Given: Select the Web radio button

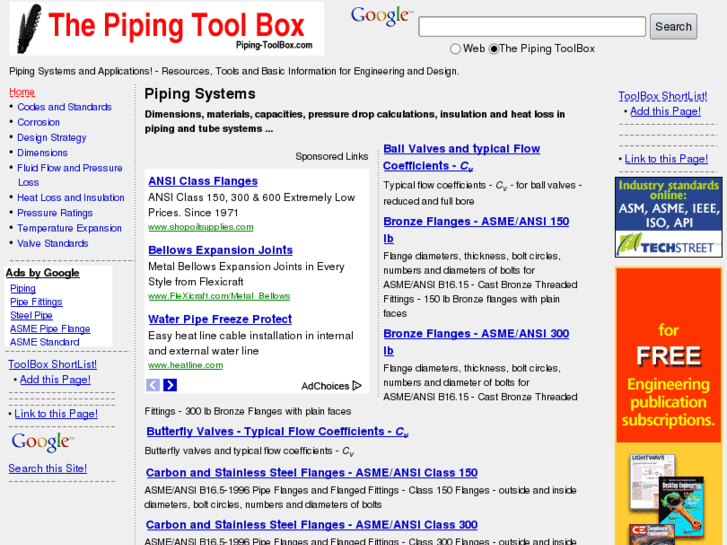Looking at the screenshot, I should [x=455, y=49].
